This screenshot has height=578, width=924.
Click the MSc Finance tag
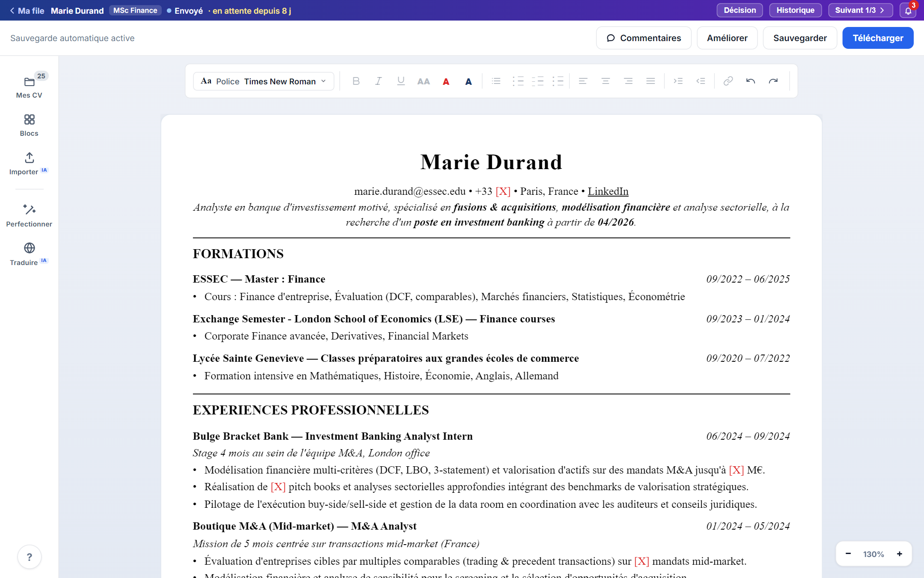pos(135,10)
